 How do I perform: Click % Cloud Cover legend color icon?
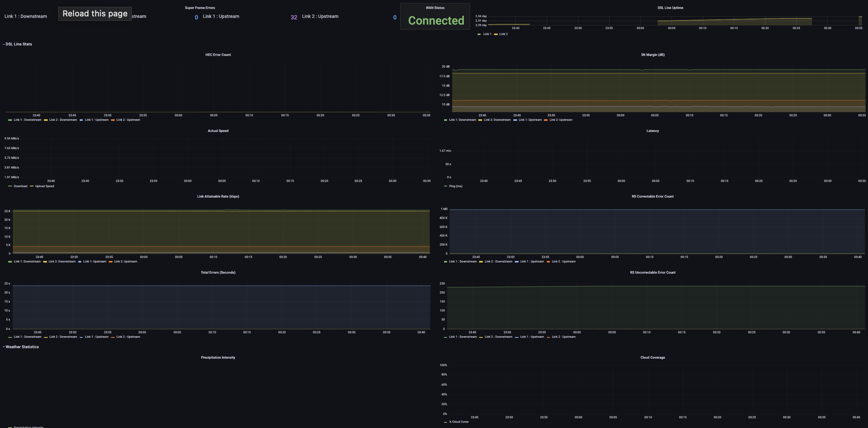click(446, 422)
